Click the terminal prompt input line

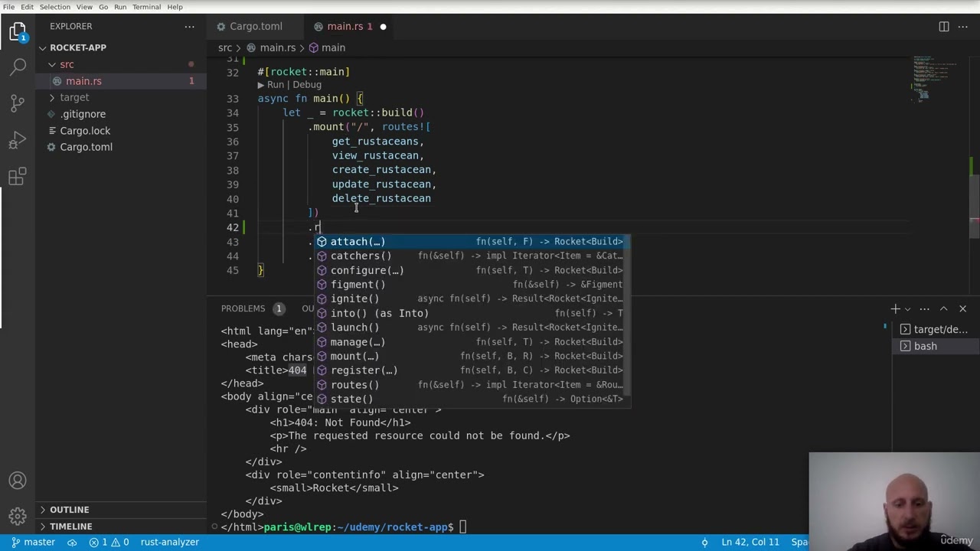click(x=464, y=527)
